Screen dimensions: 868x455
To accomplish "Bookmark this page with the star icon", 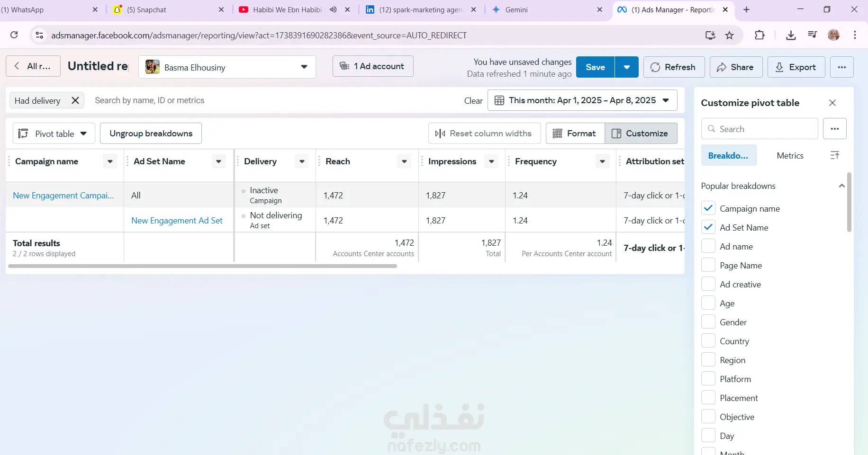I will (729, 35).
